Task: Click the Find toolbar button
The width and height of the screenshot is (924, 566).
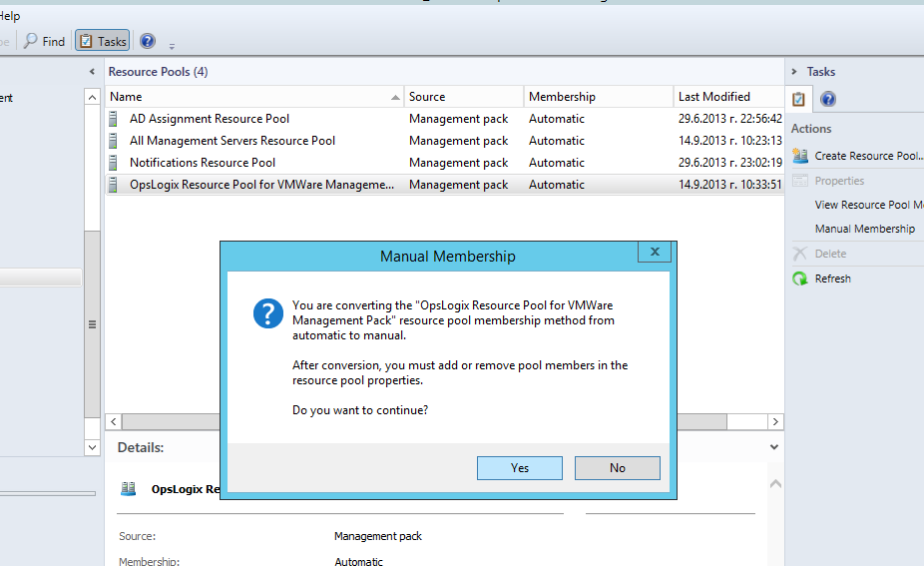Action: point(45,41)
